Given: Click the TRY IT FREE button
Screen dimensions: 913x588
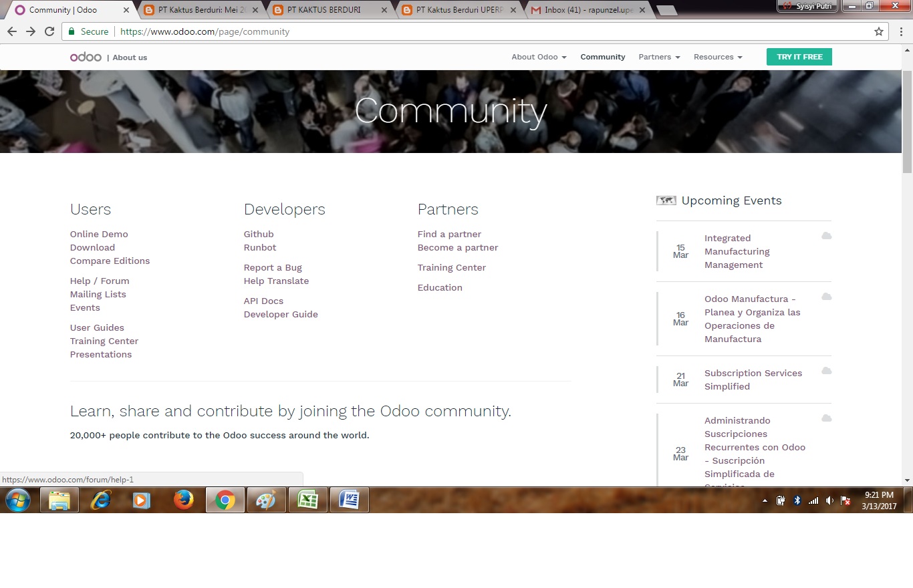Looking at the screenshot, I should 799,57.
